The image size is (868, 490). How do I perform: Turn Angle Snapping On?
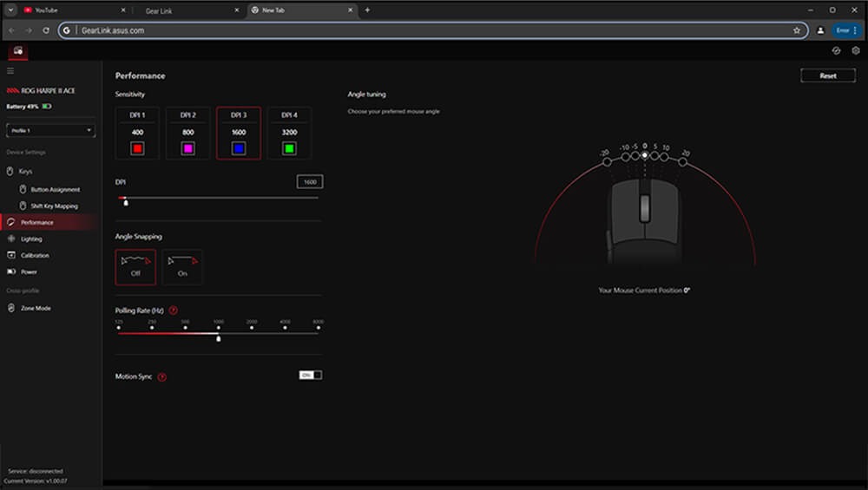pyautogui.click(x=182, y=266)
